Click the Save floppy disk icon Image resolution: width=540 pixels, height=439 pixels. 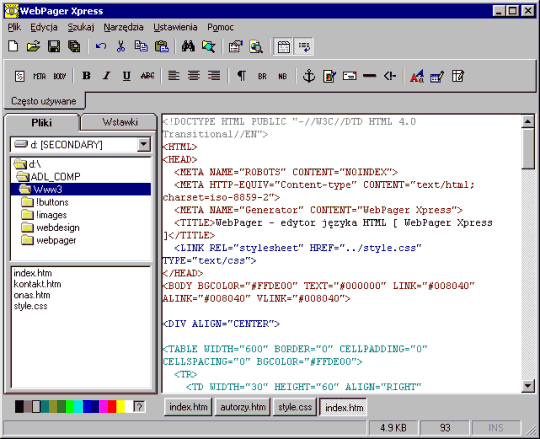pos(54,46)
